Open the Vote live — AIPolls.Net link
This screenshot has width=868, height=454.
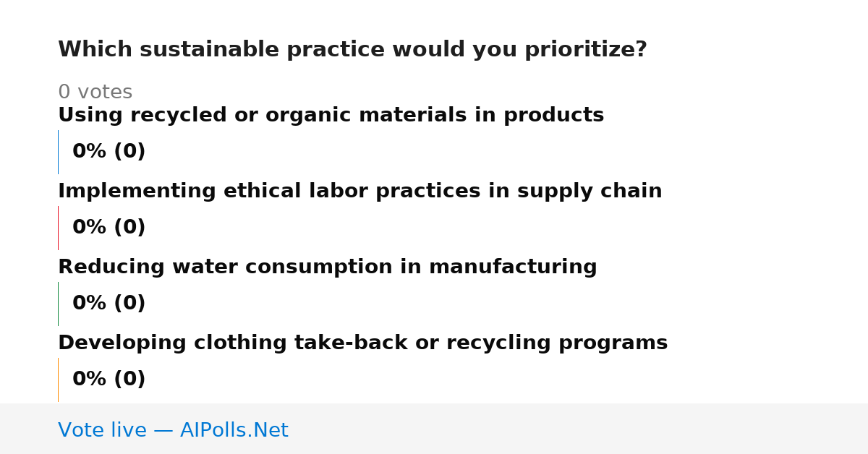pyautogui.click(x=173, y=430)
